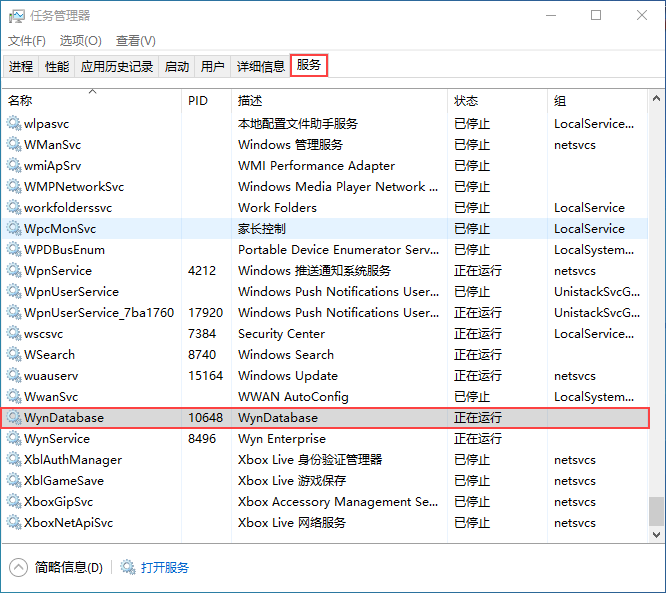Sort services by 状态 column header
This screenshot has width=666, height=593.
coord(497,101)
